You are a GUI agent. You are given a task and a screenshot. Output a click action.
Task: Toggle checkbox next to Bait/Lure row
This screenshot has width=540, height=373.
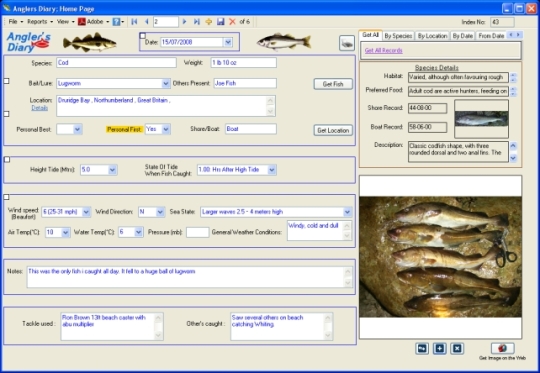point(6,81)
